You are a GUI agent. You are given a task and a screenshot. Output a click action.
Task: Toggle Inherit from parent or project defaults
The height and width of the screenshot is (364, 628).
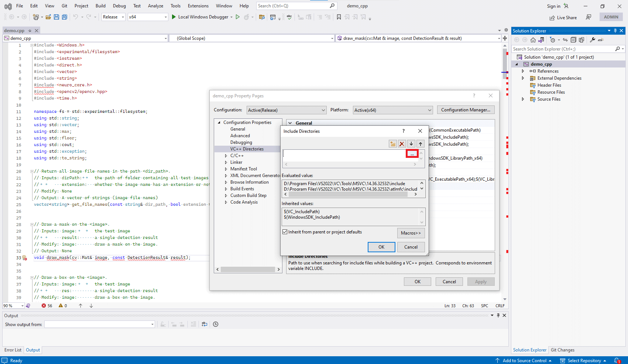click(285, 232)
